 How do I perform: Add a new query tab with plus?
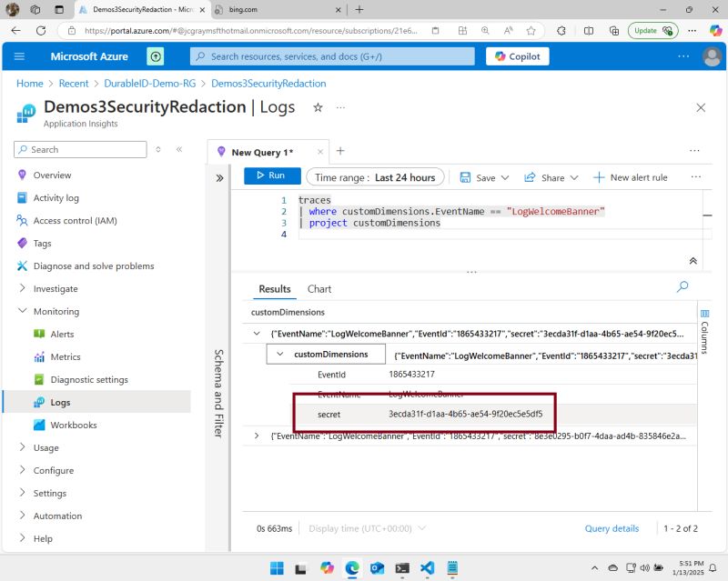pos(340,151)
